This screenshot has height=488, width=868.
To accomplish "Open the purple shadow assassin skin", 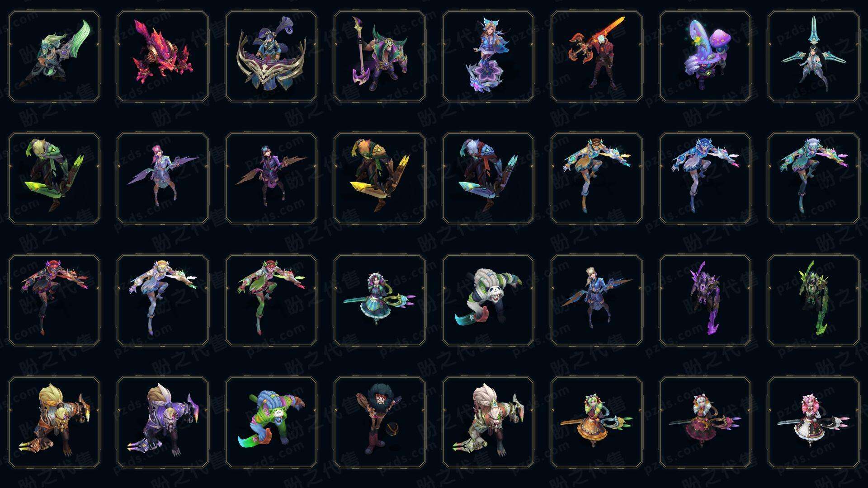I will [705, 300].
